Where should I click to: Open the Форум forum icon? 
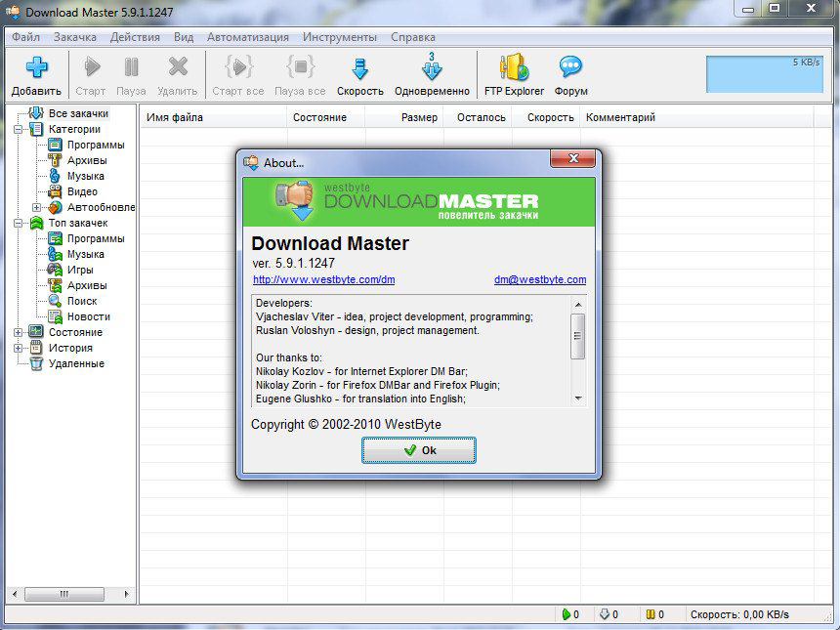click(x=570, y=68)
